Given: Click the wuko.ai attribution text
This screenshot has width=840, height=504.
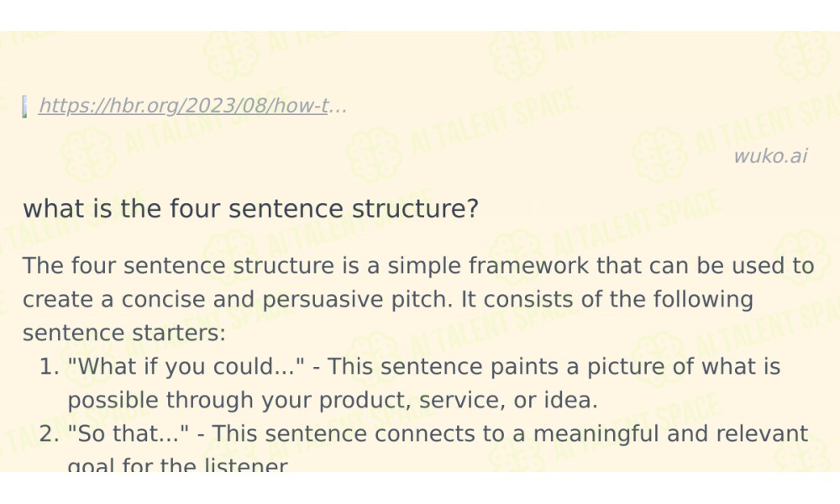Looking at the screenshot, I should tap(770, 156).
